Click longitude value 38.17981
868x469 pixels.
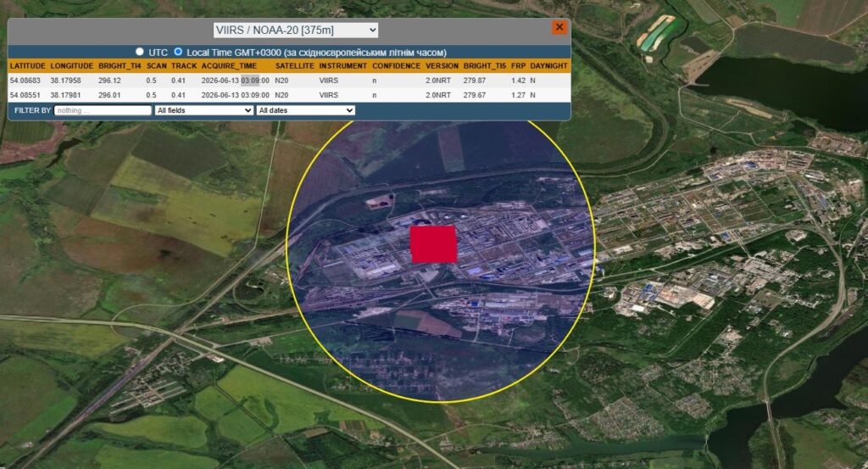65,95
